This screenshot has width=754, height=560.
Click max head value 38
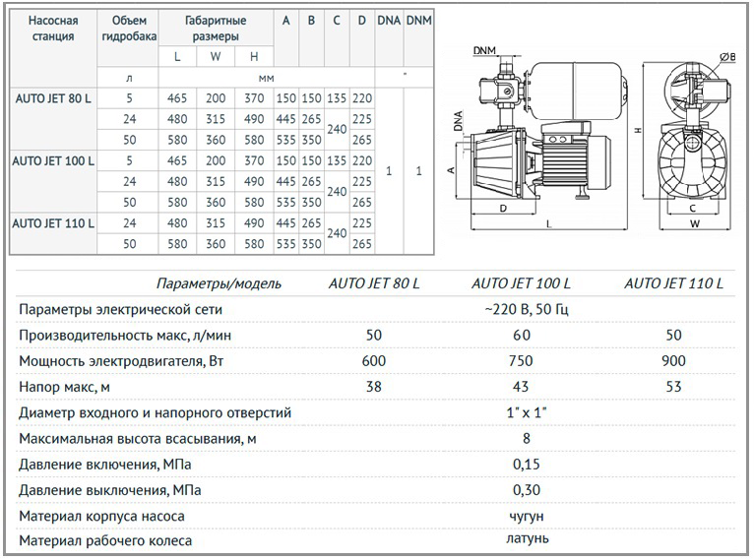(x=374, y=387)
